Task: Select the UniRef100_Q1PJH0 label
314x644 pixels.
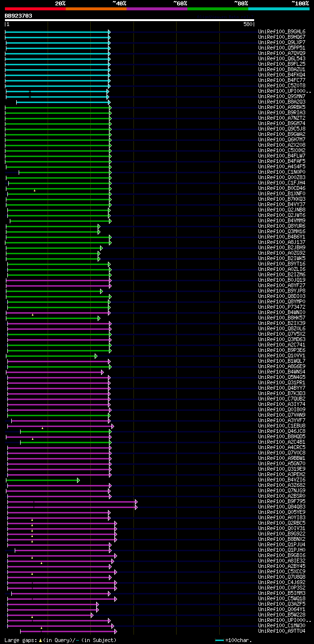Action: (282, 550)
